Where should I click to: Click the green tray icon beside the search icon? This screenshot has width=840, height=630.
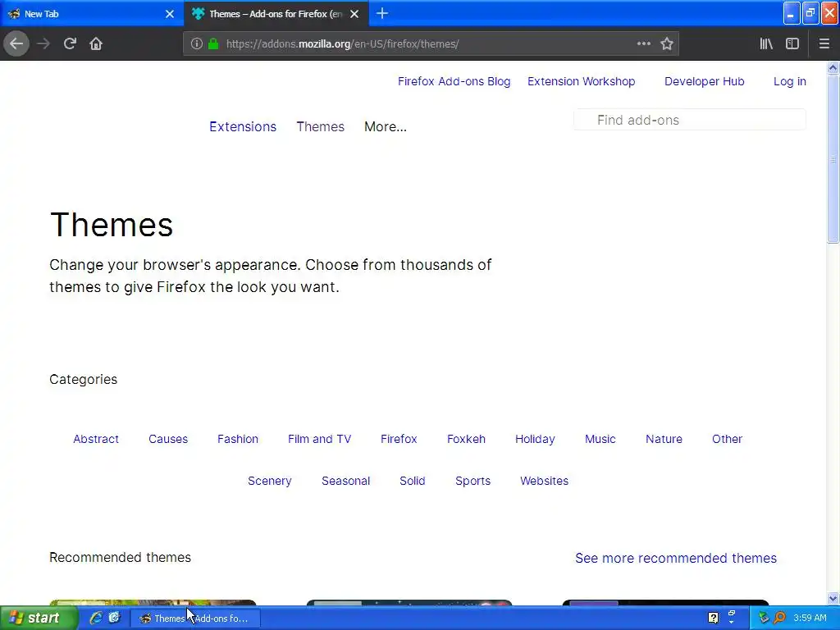[764, 618]
